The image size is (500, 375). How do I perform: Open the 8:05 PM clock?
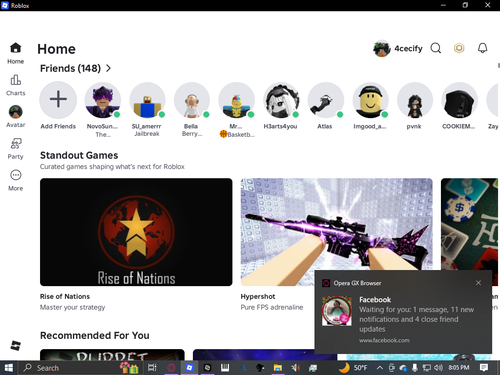tap(459, 368)
